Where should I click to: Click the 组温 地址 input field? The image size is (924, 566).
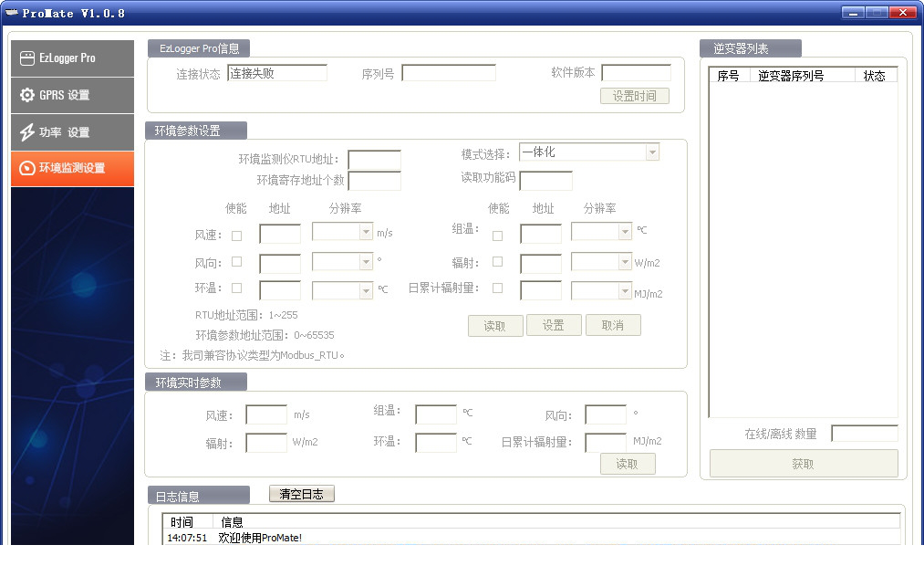tap(540, 234)
